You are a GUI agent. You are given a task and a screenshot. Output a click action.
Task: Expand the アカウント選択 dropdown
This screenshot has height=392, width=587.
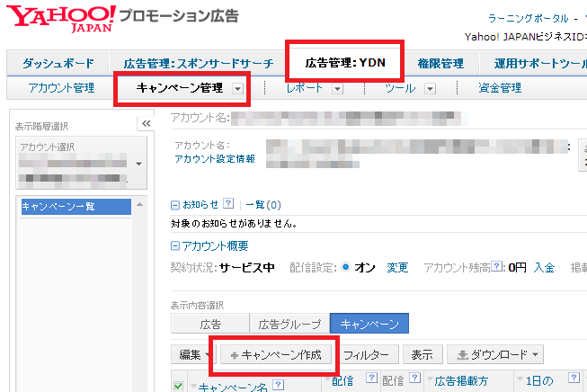tap(139, 164)
